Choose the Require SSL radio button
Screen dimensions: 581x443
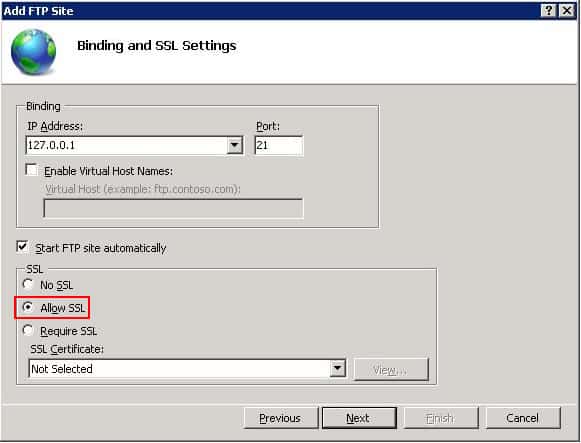pos(28,330)
